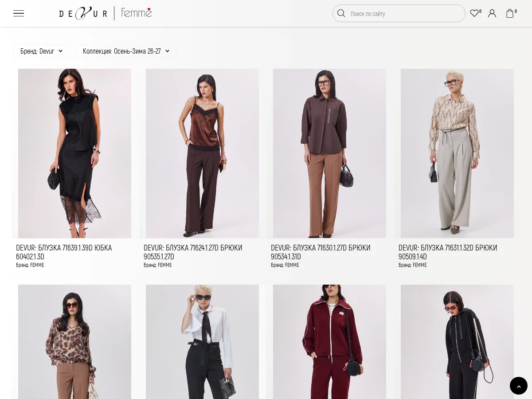
Task: Open the user account icon
Action: [x=492, y=13]
